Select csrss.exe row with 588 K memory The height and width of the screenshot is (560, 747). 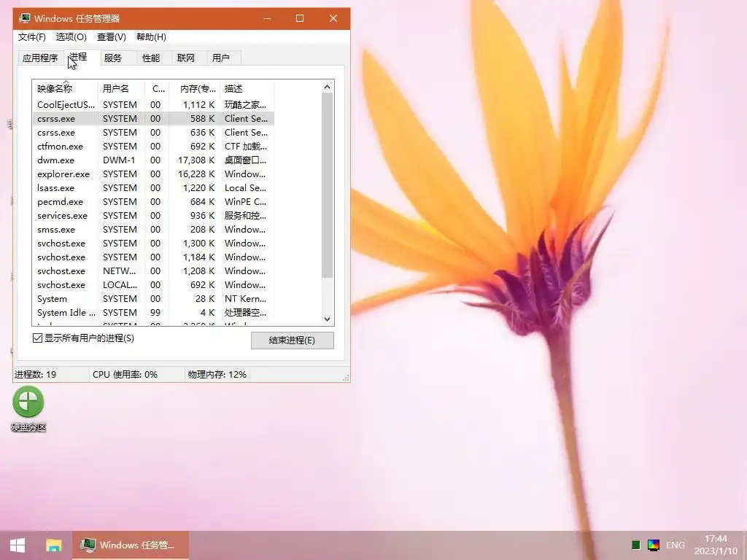(153, 119)
